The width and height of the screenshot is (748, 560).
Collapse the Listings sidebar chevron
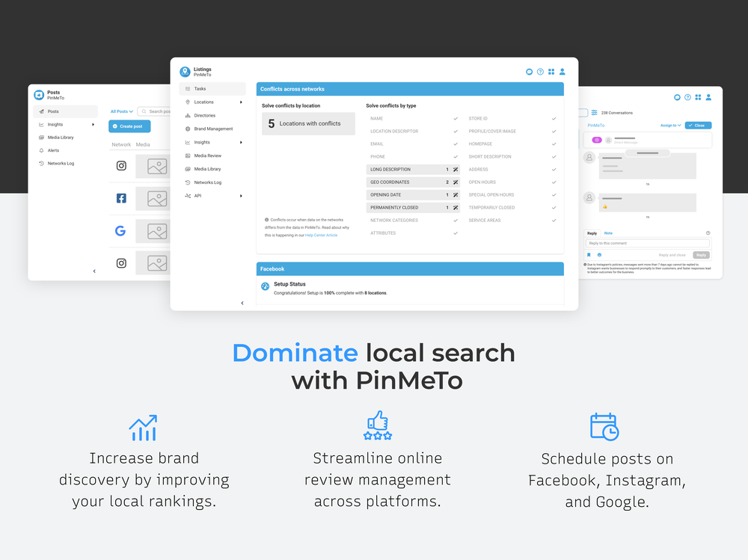242,303
